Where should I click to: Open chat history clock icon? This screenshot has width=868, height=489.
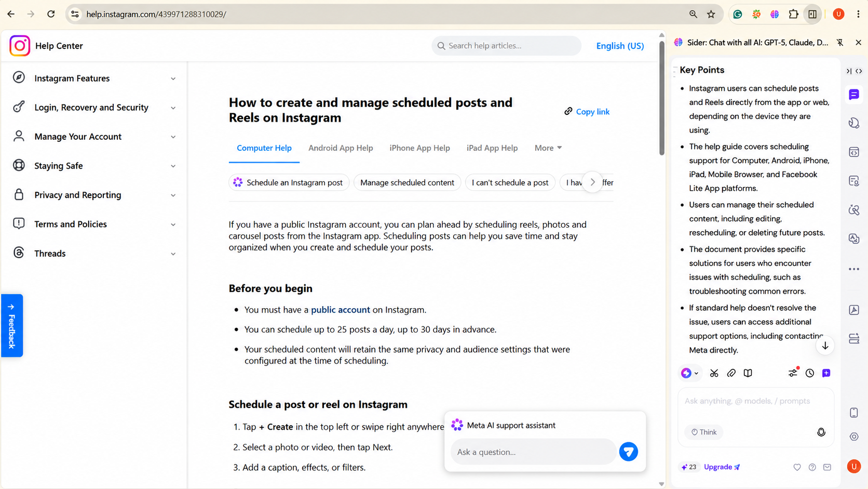point(810,373)
